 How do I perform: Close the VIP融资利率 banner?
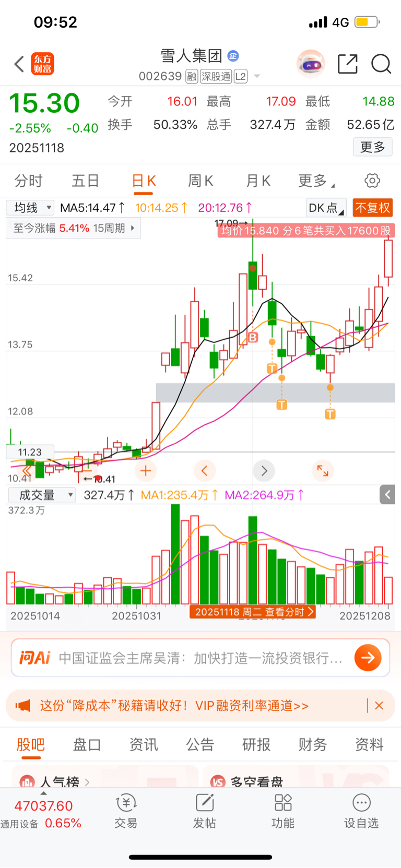(379, 706)
